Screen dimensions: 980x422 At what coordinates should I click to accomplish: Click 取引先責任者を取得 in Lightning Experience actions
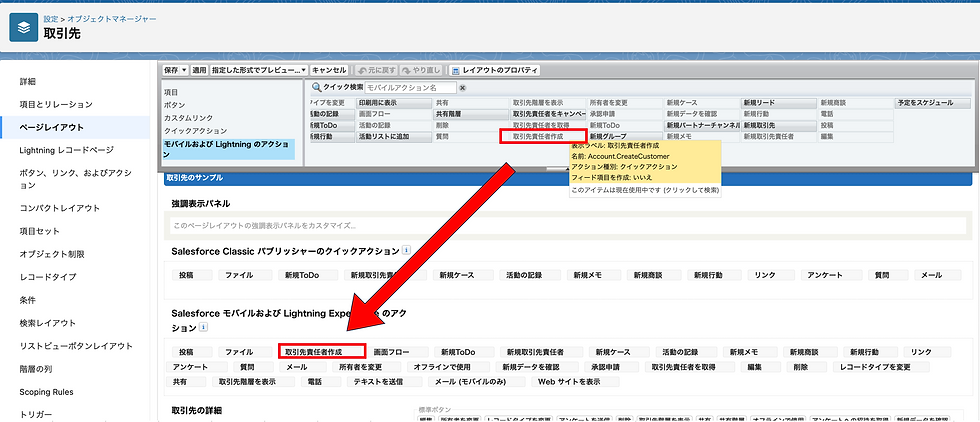[689, 367]
